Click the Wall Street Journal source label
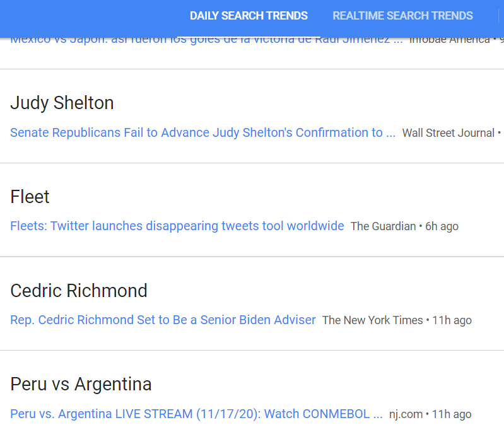Screen dimensions: 504x437 (448, 133)
